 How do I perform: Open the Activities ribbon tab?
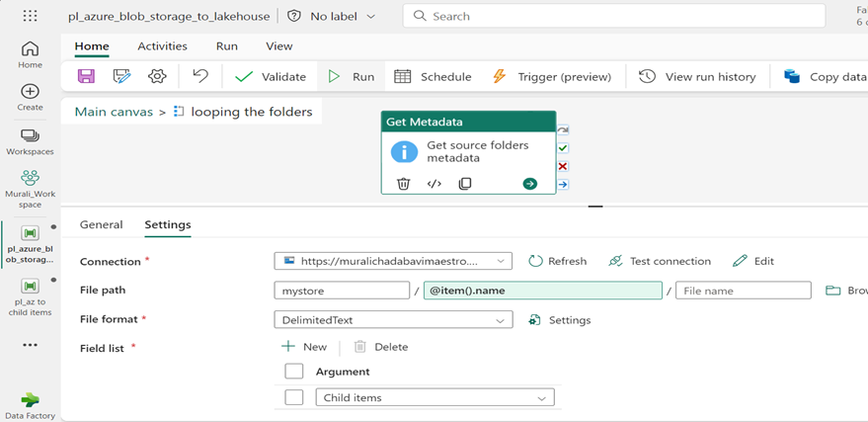[x=162, y=46]
